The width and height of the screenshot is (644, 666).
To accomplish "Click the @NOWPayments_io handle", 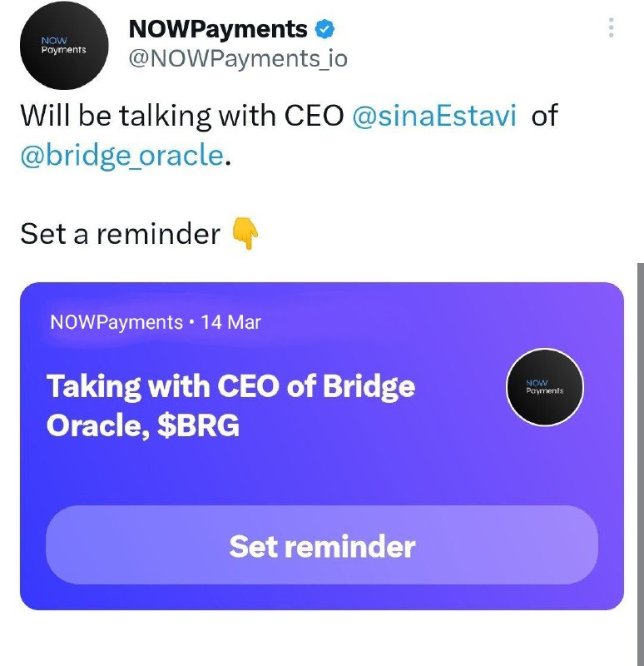I will (238, 58).
